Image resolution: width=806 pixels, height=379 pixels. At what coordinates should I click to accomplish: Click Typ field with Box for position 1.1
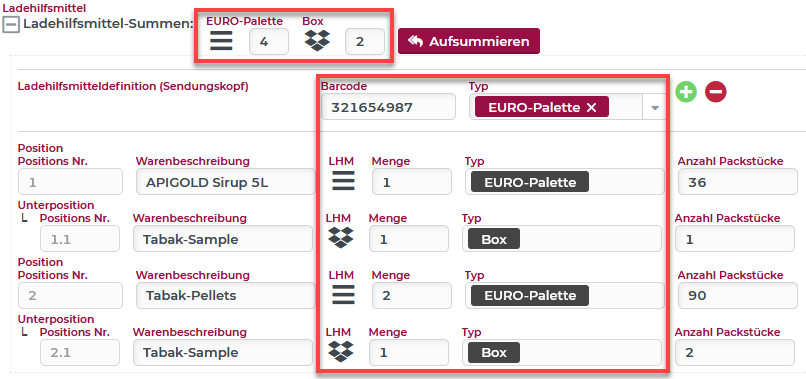click(x=562, y=239)
